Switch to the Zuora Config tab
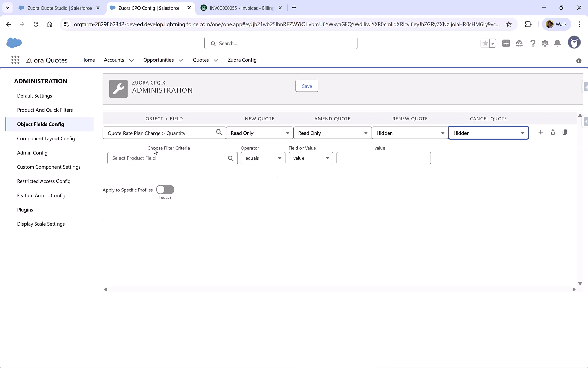The image size is (588, 368). click(x=242, y=60)
